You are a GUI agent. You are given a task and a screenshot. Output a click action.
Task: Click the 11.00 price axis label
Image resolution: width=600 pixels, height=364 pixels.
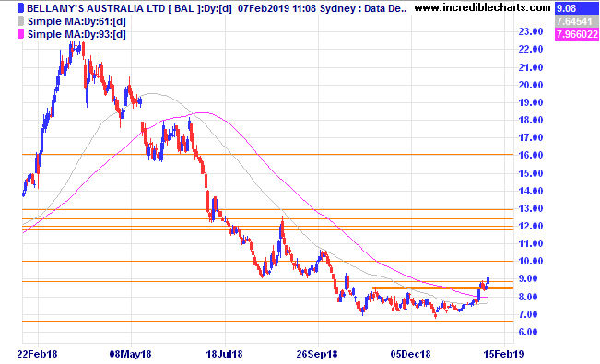pos(530,243)
